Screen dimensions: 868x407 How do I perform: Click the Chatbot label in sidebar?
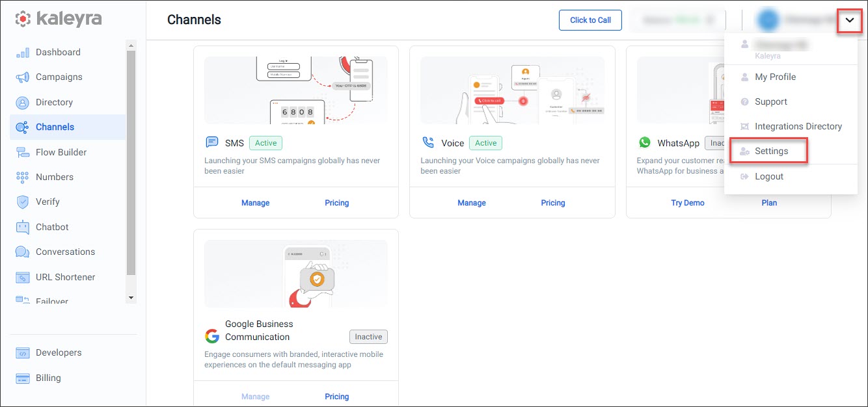point(52,227)
